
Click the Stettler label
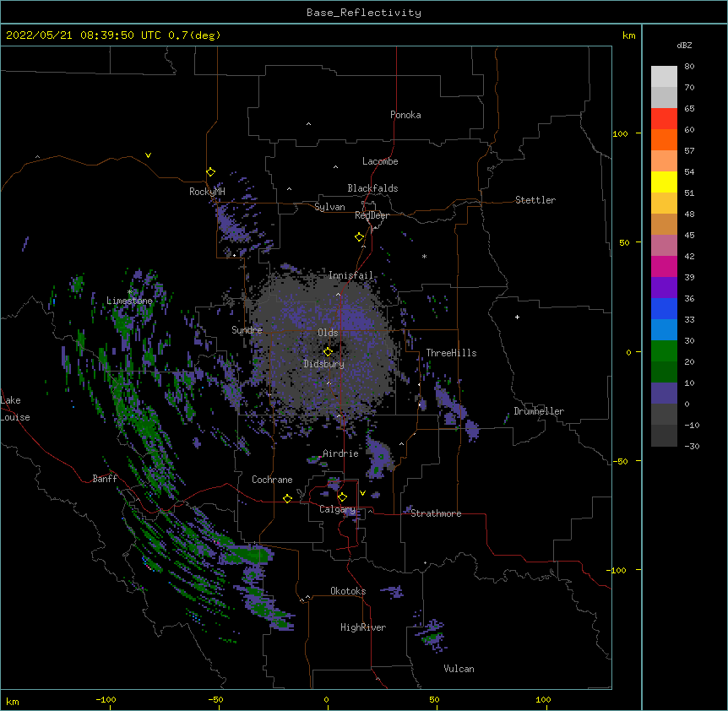[535, 200]
